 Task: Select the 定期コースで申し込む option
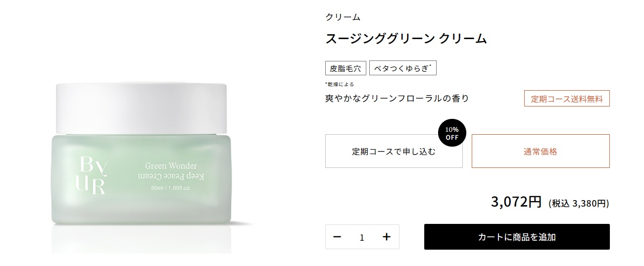coord(394,151)
